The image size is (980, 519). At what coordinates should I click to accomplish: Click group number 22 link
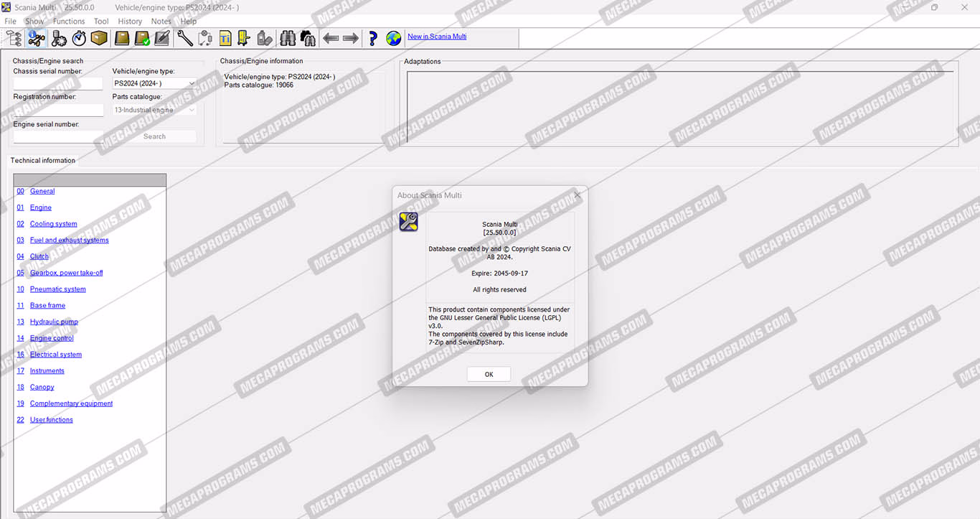coord(21,420)
